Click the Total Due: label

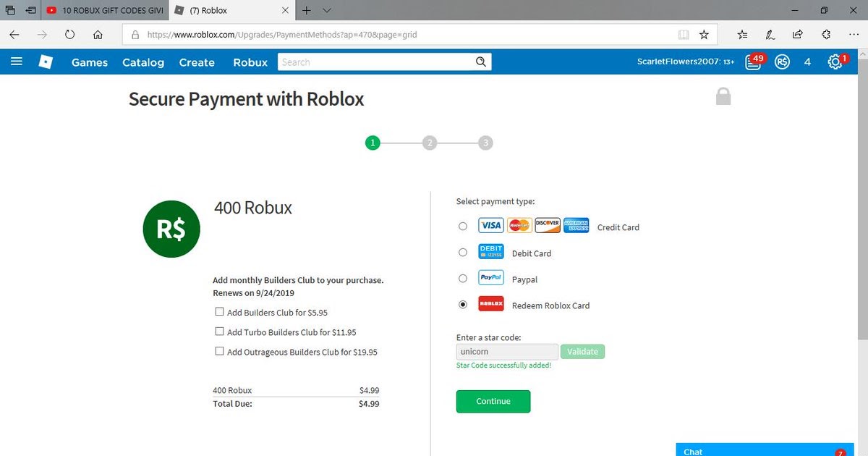pyautogui.click(x=232, y=404)
